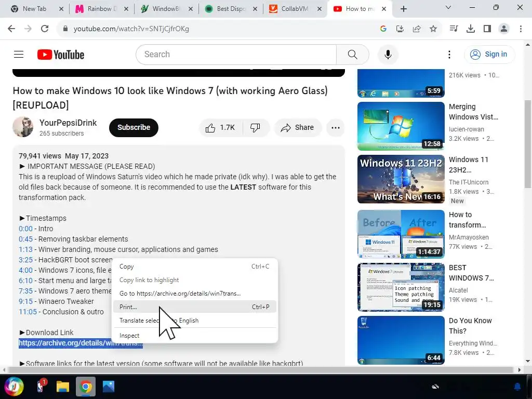Open File Explorer from taskbar

coord(63,387)
